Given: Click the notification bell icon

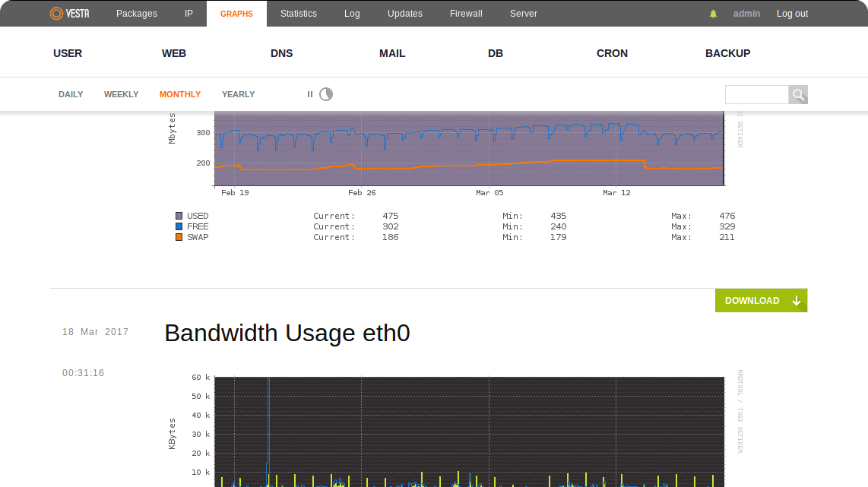Looking at the screenshot, I should coord(713,13).
